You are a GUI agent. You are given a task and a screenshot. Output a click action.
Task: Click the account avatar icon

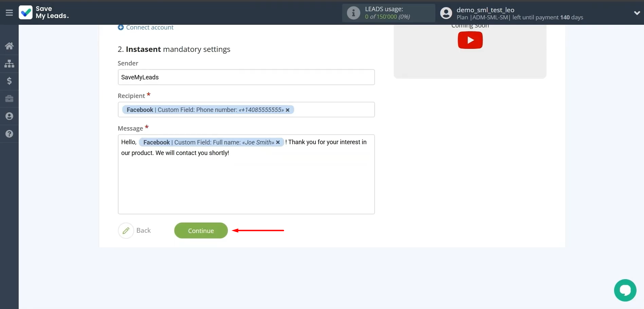[x=446, y=13]
